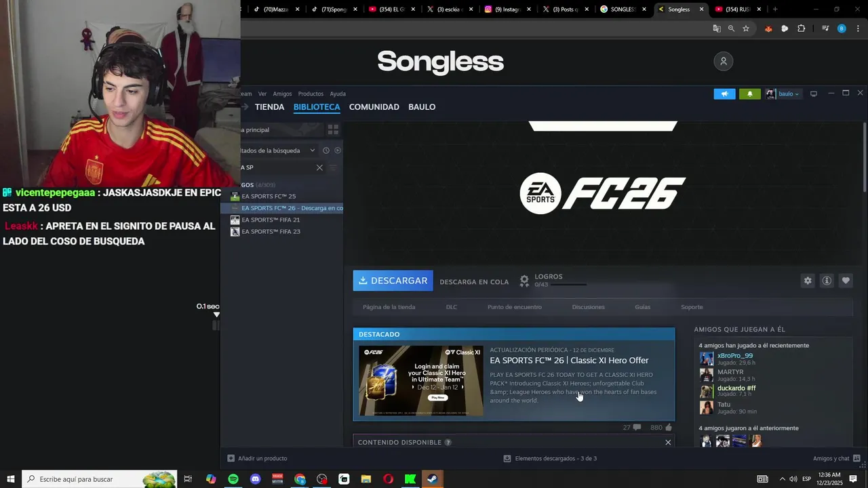868x488 pixels.
Task: Open the Guías link
Action: click(643, 307)
